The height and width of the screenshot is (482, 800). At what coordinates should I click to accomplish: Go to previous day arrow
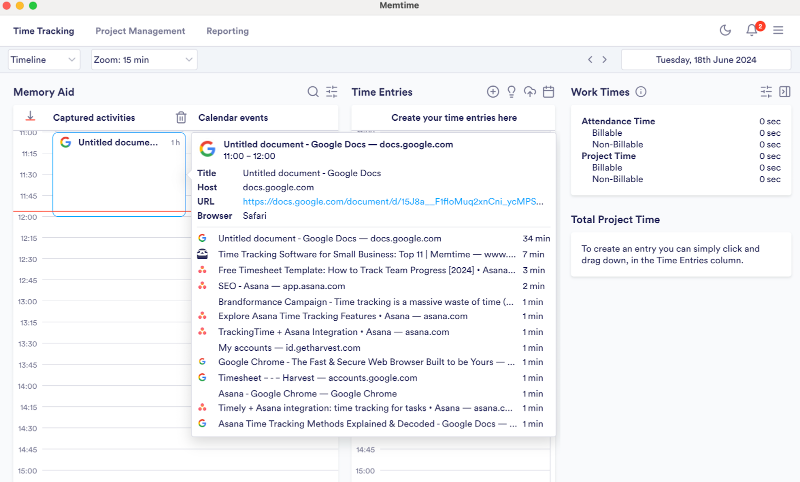pyautogui.click(x=590, y=60)
